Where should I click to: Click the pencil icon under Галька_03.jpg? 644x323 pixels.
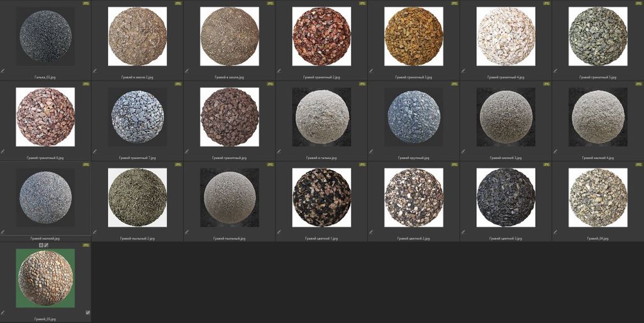click(3, 71)
